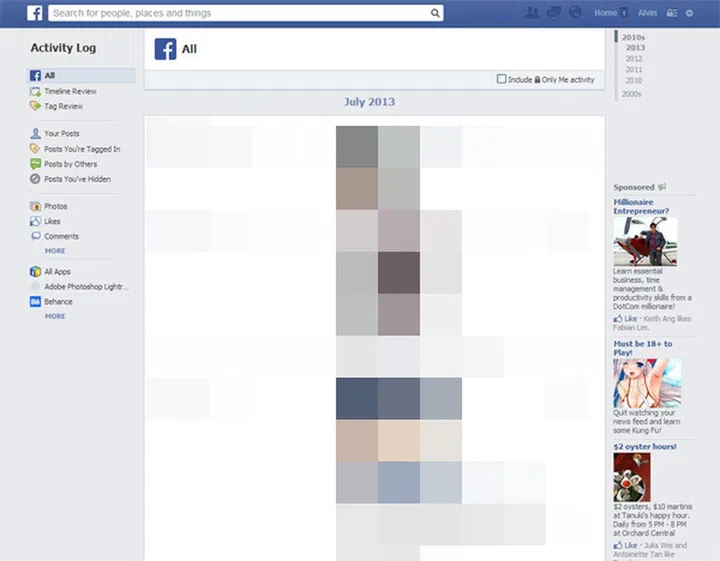
Task: Click the Comments speech bubble icon
Action: point(35,236)
